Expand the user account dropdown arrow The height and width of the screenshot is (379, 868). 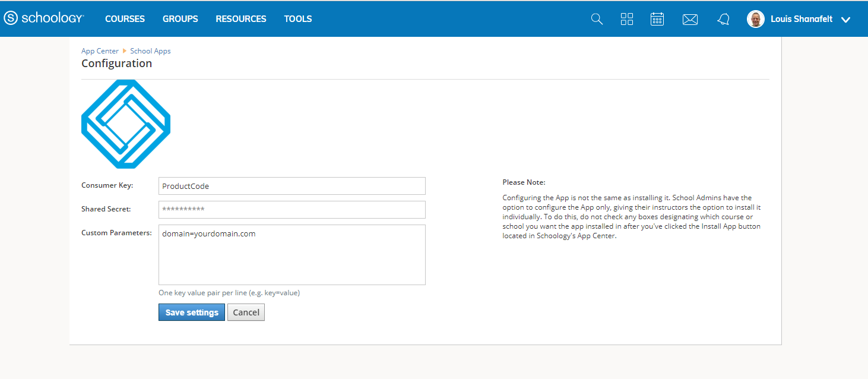click(x=846, y=20)
